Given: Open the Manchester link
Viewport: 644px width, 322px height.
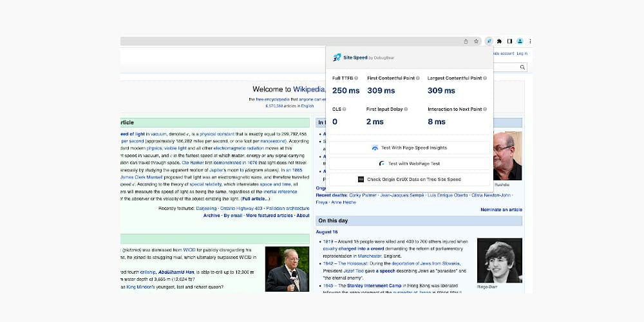Looking at the screenshot, I should tap(370, 256).
